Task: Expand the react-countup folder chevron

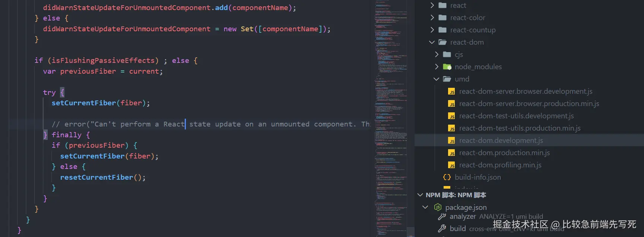Action: pyautogui.click(x=432, y=30)
